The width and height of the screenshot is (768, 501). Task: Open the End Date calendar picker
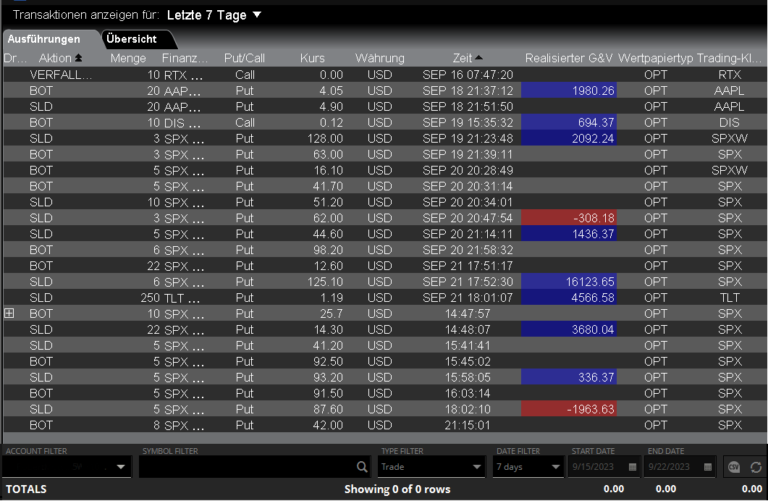point(708,466)
